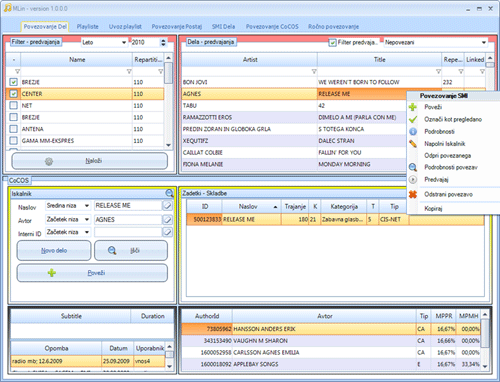Open the Nepovezani dropdown
Image resolution: width=500 pixels, height=382 pixels.
[x=484, y=42]
